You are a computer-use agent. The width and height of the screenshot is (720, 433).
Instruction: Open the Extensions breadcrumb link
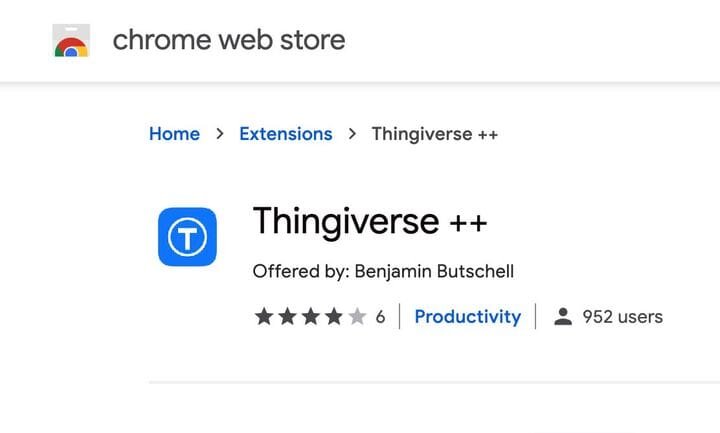286,134
